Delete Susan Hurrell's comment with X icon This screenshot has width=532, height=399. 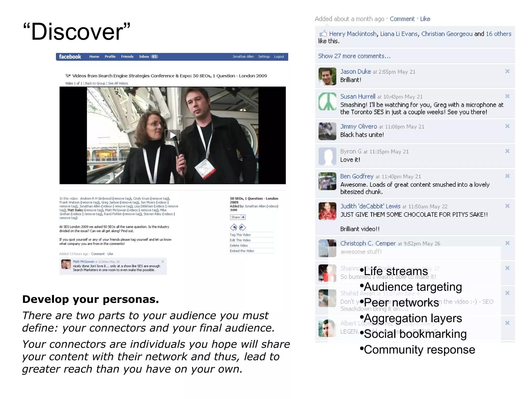click(x=507, y=96)
